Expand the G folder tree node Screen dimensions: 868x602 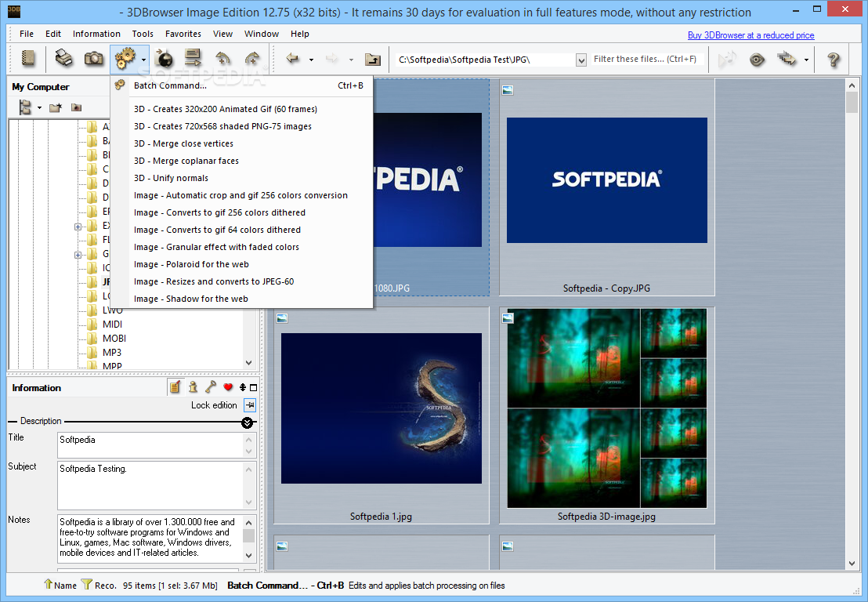(x=78, y=255)
